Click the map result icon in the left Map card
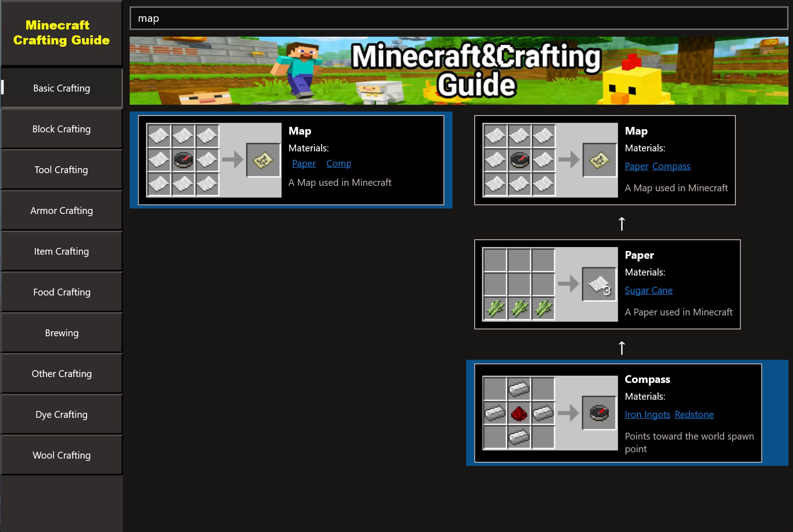The height and width of the screenshot is (532, 793). (263, 160)
